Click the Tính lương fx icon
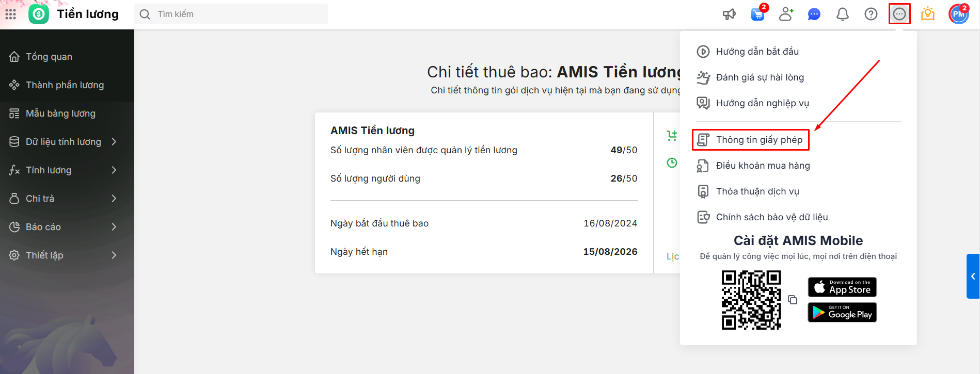The image size is (980, 374). pos(14,170)
